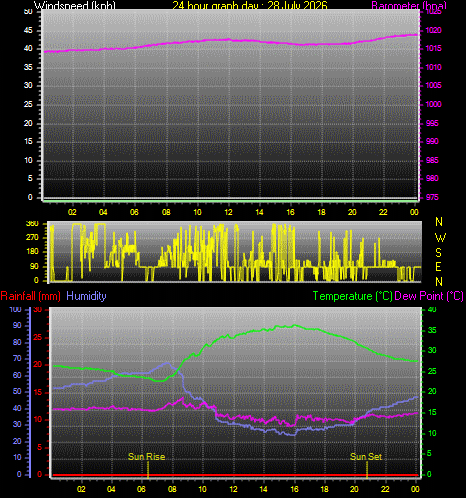The width and height of the screenshot is (466, 498).
Task: Click the green "Temperature (°C)" legend label
Action: pyautogui.click(x=352, y=296)
